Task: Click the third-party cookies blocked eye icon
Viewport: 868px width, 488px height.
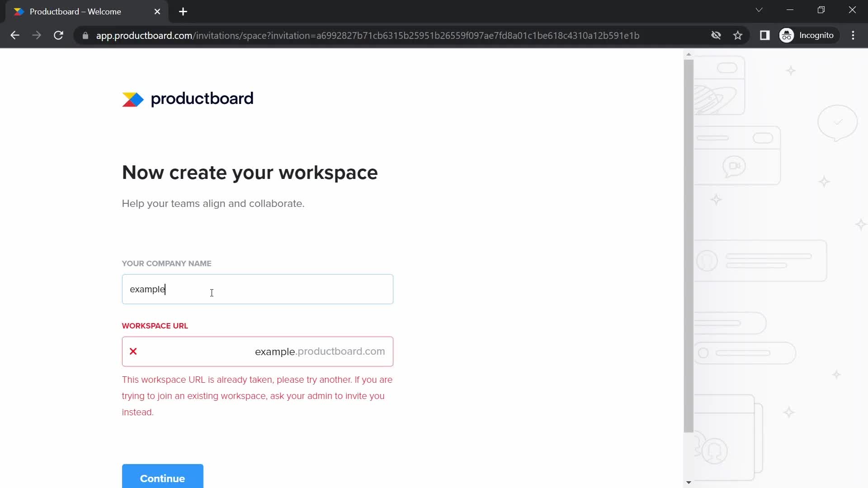Action: [x=716, y=35]
